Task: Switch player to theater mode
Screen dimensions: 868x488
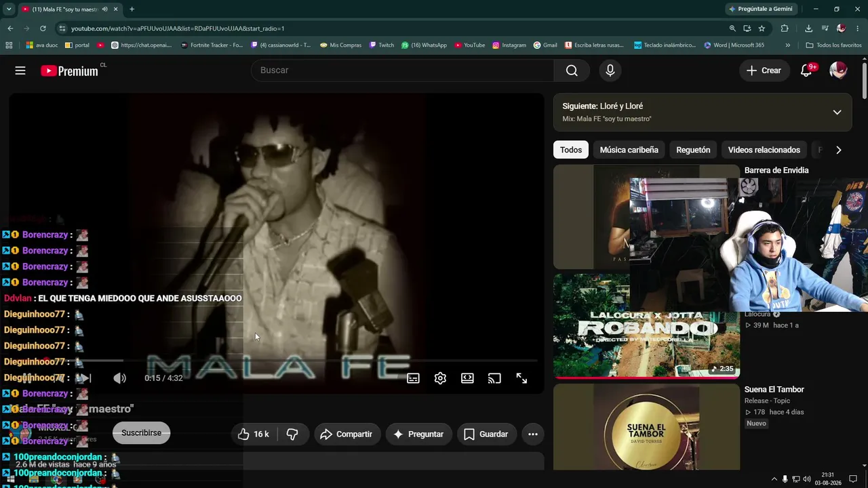Action: [x=467, y=378]
